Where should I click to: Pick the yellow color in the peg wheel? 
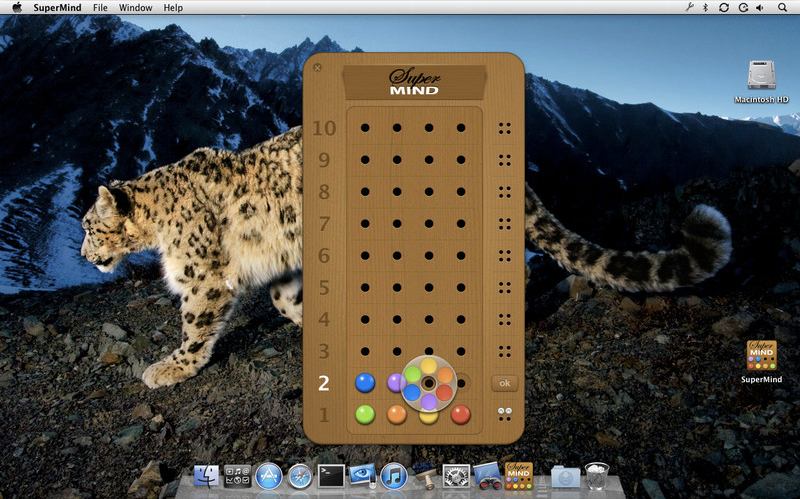pos(429,365)
